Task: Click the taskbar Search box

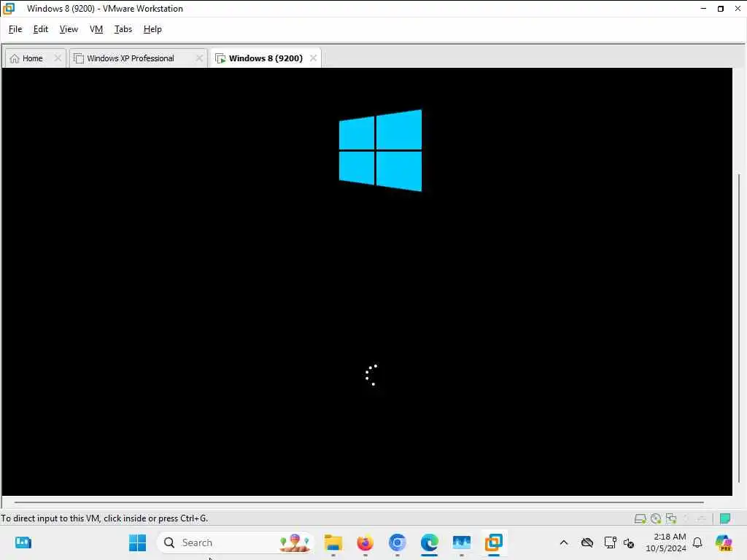Action: pos(236,542)
